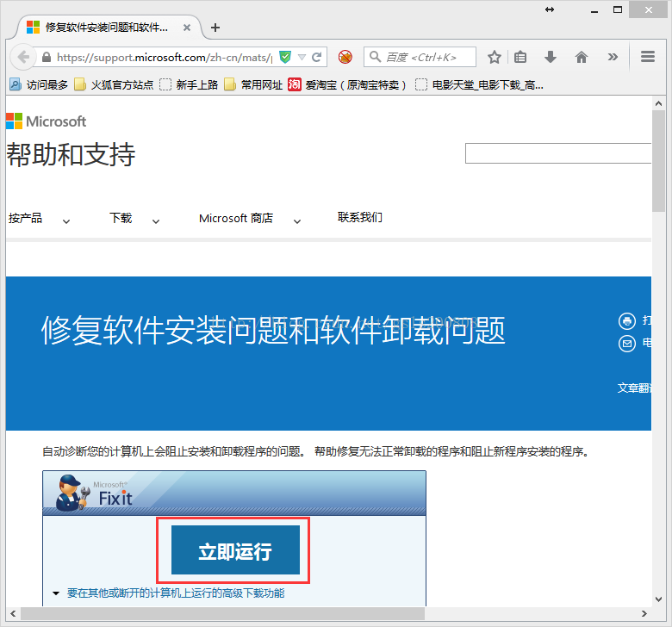Image resolution: width=672 pixels, height=627 pixels.
Task: Expand the Microsoft 商店 menu
Action: [x=250, y=219]
